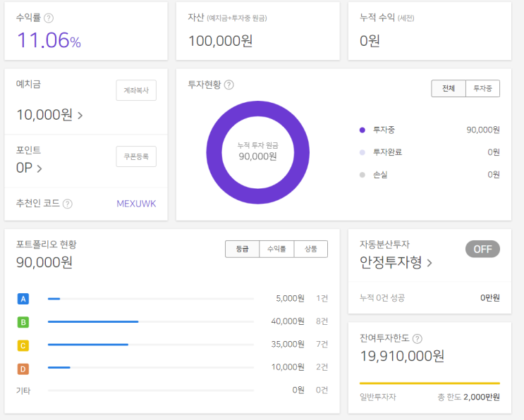524x420 pixels.
Task: Click 19,910,000원 remaining limit value
Action: pos(402,357)
